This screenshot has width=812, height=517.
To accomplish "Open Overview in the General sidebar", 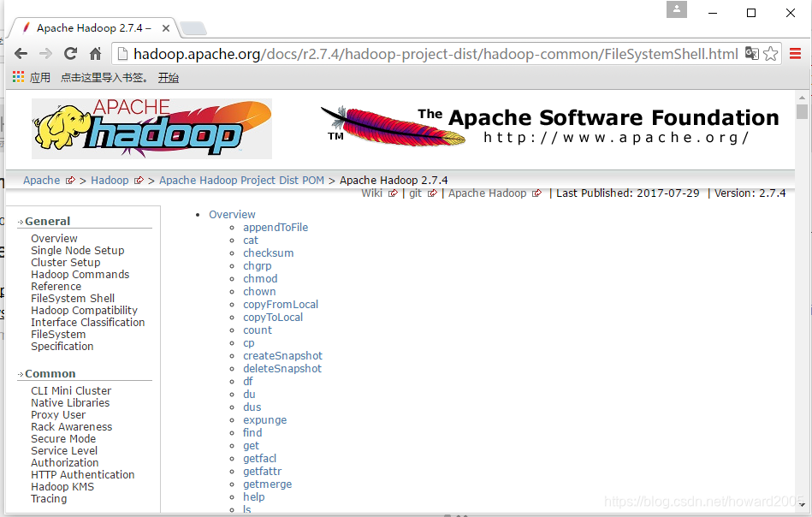I will (x=55, y=238).
